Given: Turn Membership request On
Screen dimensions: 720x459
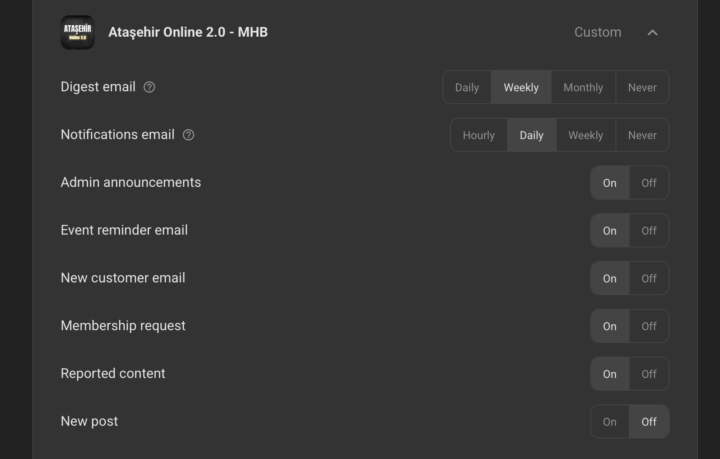Looking at the screenshot, I should pos(610,326).
